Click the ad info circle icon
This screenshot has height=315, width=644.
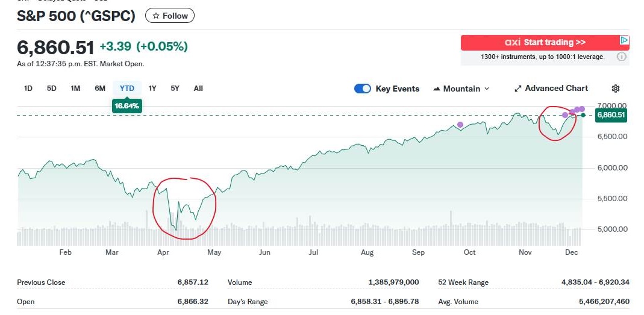pyautogui.click(x=622, y=57)
